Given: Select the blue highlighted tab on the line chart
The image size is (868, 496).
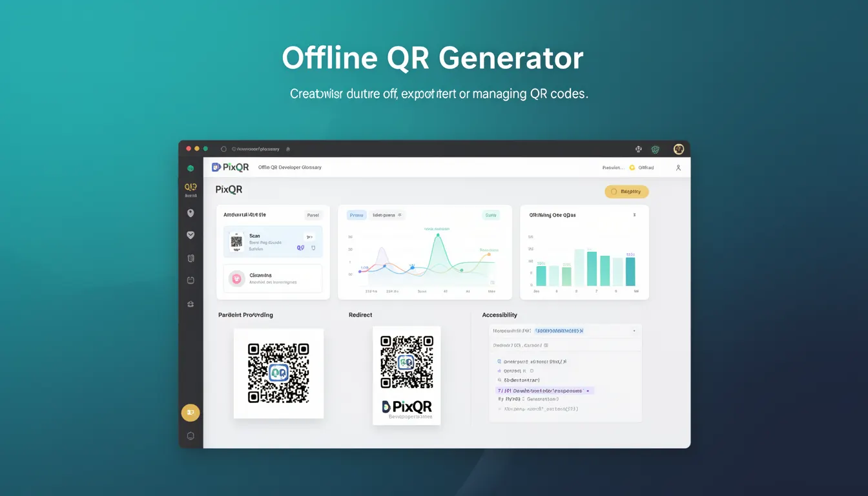Looking at the screenshot, I should (356, 215).
